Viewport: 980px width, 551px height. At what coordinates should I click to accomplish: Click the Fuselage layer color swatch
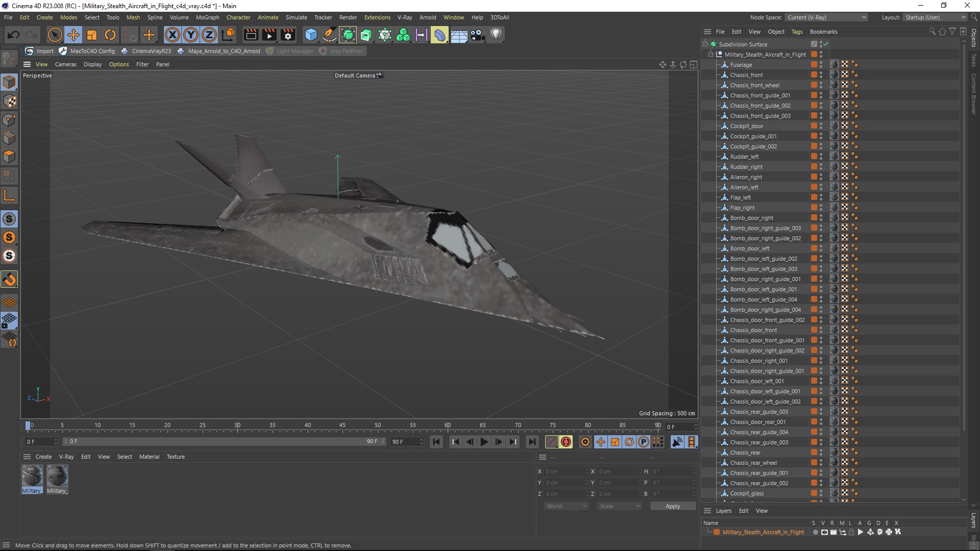pyautogui.click(x=814, y=65)
